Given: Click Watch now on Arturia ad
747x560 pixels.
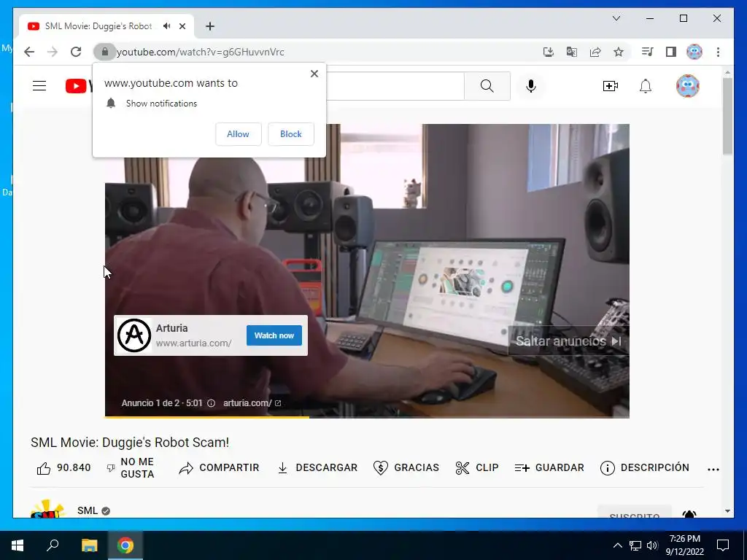Looking at the screenshot, I should 274,335.
